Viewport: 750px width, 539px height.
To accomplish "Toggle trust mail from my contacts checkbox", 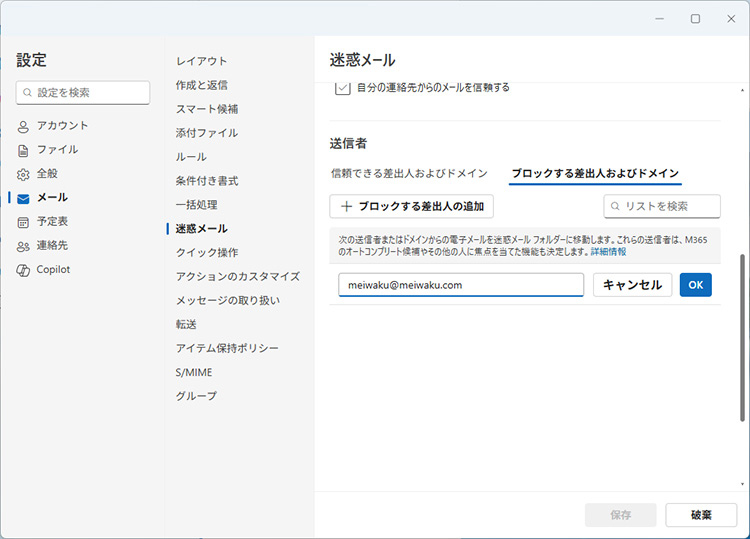I will (x=342, y=88).
